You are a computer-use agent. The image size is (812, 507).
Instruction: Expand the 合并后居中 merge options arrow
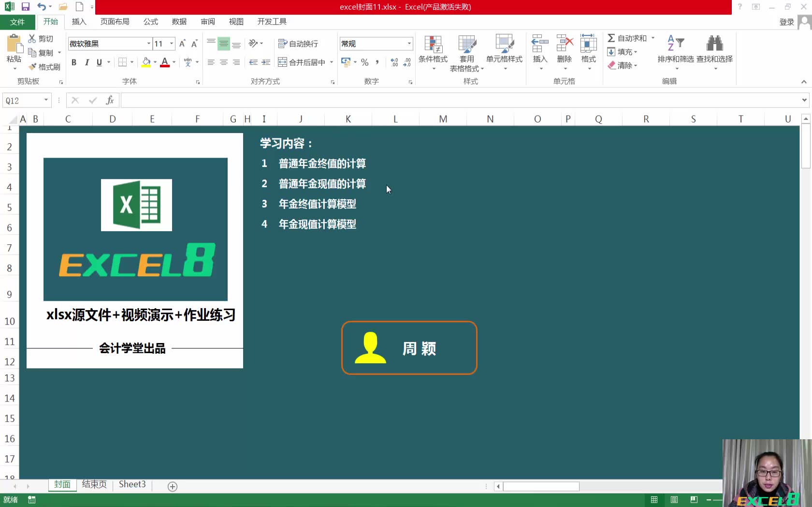click(x=332, y=62)
